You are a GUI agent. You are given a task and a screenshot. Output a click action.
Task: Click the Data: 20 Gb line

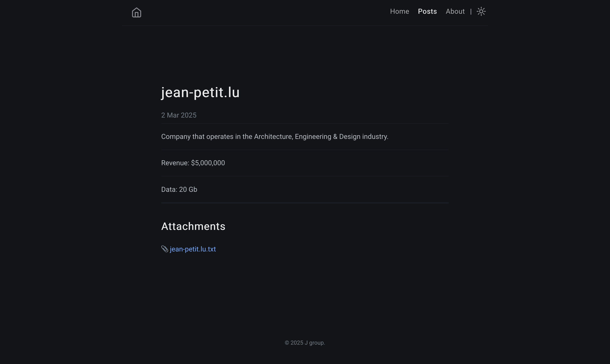[x=179, y=189]
